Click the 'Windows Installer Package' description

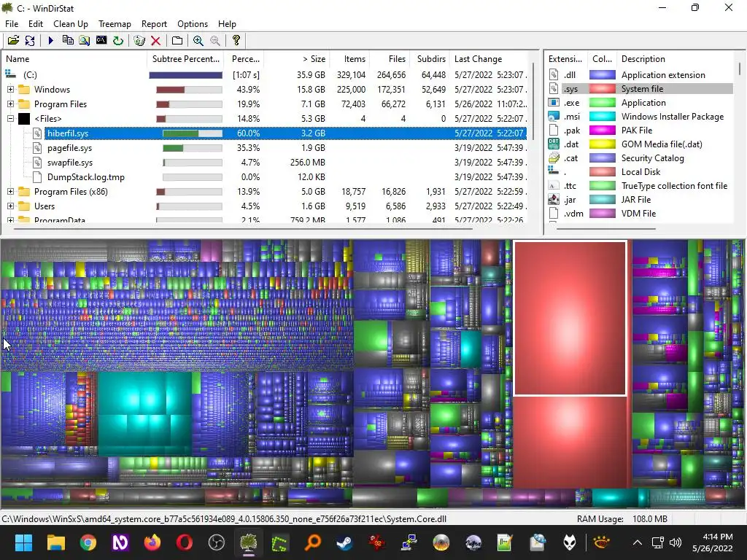pos(672,116)
